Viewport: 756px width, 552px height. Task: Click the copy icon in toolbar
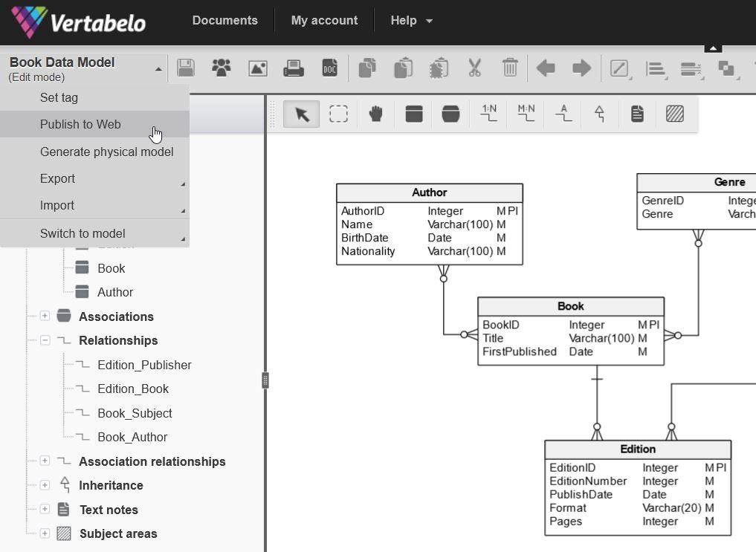pyautogui.click(x=367, y=68)
